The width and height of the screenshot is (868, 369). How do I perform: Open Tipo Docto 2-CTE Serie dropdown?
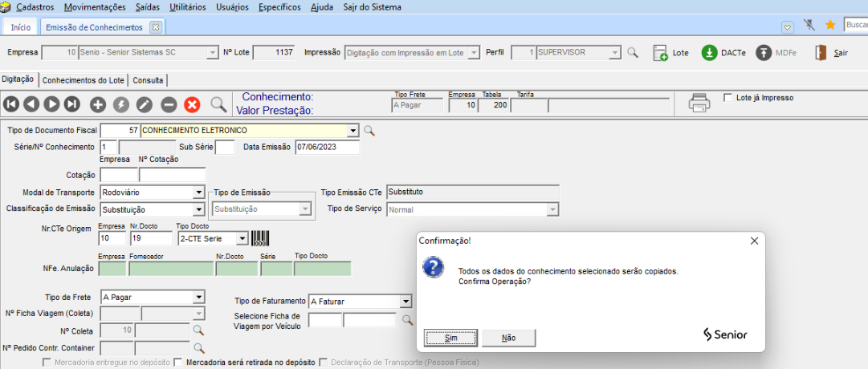(x=242, y=238)
